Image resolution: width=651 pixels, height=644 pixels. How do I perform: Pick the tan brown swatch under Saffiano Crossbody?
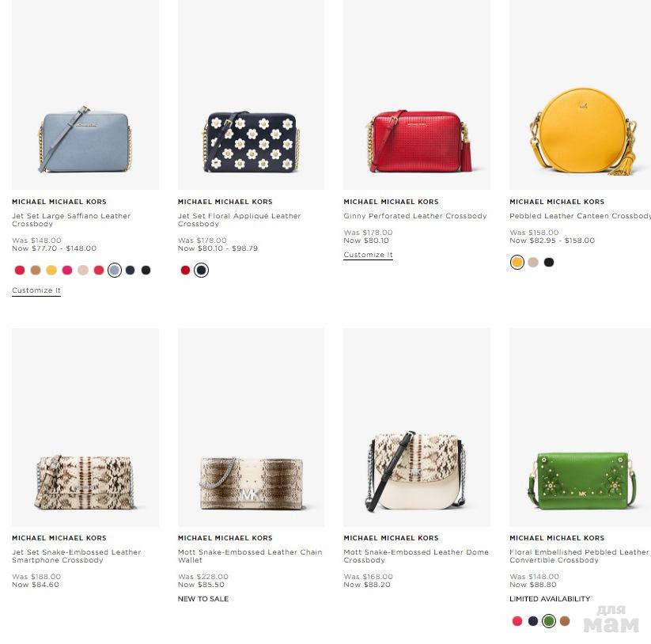coord(36,271)
